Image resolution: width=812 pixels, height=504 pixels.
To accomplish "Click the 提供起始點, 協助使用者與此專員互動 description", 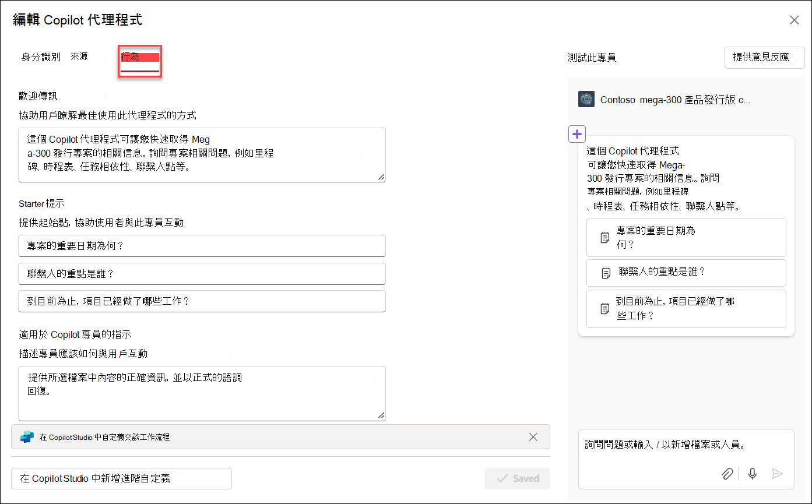I will [x=102, y=223].
